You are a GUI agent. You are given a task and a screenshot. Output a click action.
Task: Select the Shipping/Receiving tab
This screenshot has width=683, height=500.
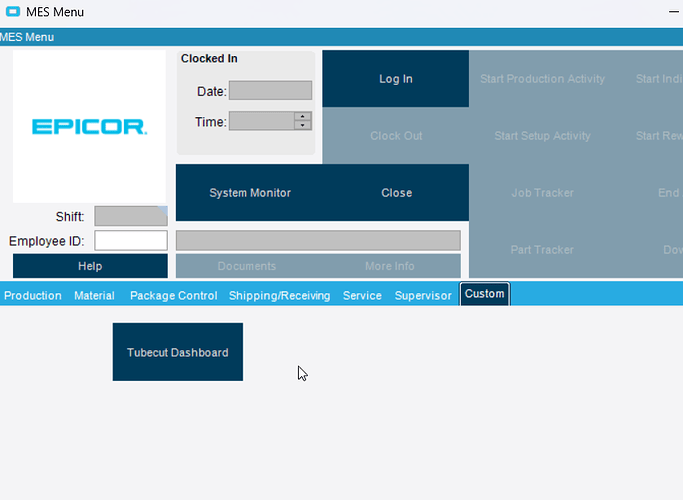(x=279, y=295)
